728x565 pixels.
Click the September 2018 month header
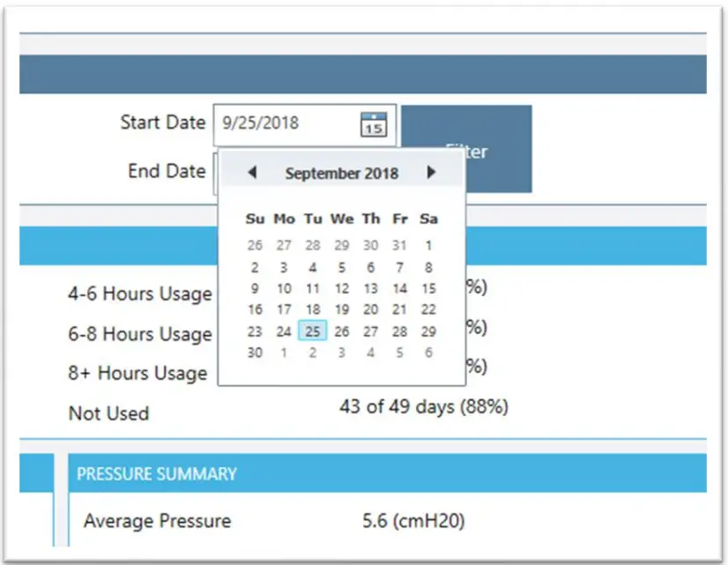tap(341, 174)
